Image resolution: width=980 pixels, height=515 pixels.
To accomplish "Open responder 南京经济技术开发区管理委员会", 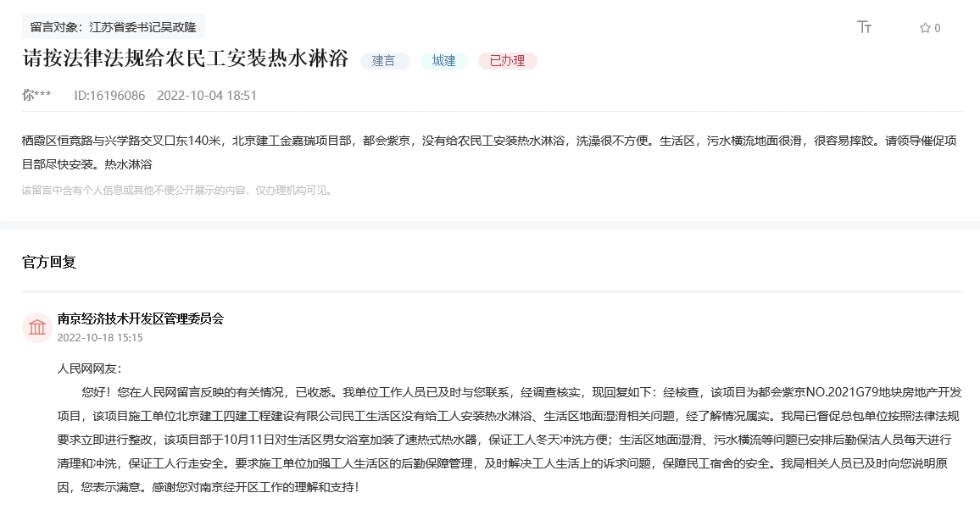I will coord(140,318).
